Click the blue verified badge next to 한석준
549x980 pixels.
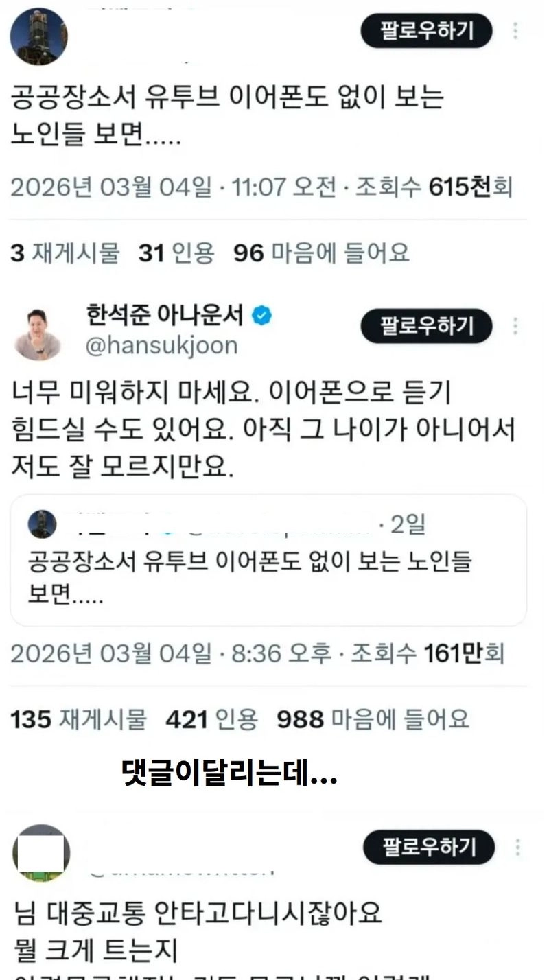tap(262, 316)
